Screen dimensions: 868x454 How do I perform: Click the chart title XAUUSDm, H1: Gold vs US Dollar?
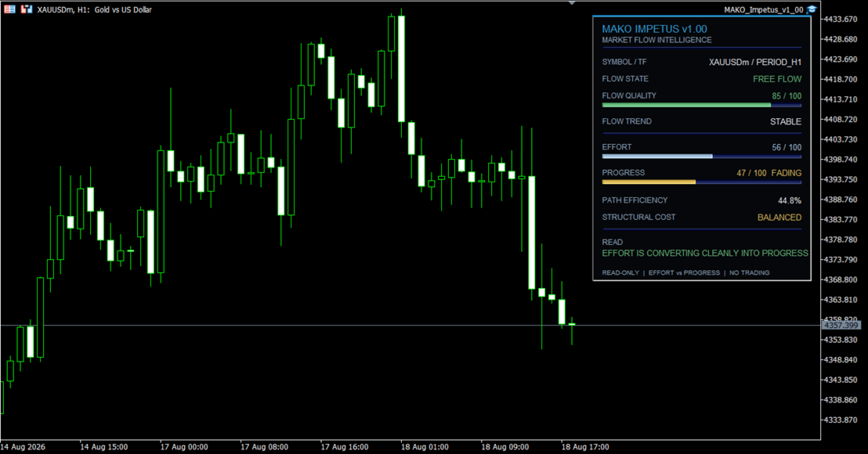tap(95, 10)
